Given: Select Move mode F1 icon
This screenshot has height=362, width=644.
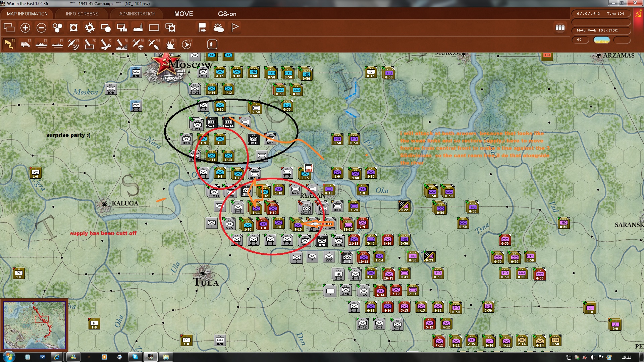Looking at the screenshot, I should pos(9,44).
